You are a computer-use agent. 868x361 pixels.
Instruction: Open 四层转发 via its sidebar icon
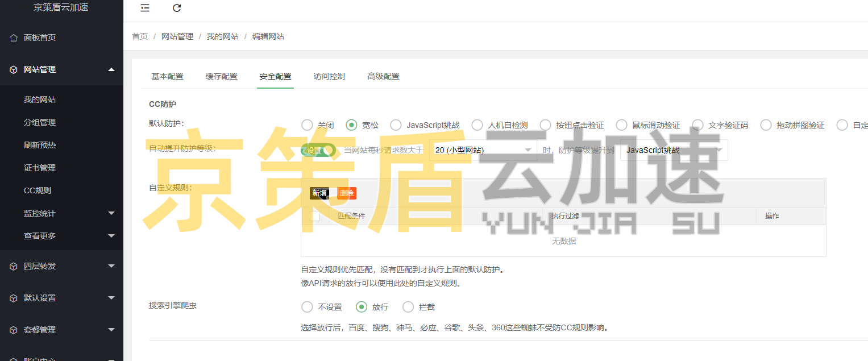tap(13, 265)
